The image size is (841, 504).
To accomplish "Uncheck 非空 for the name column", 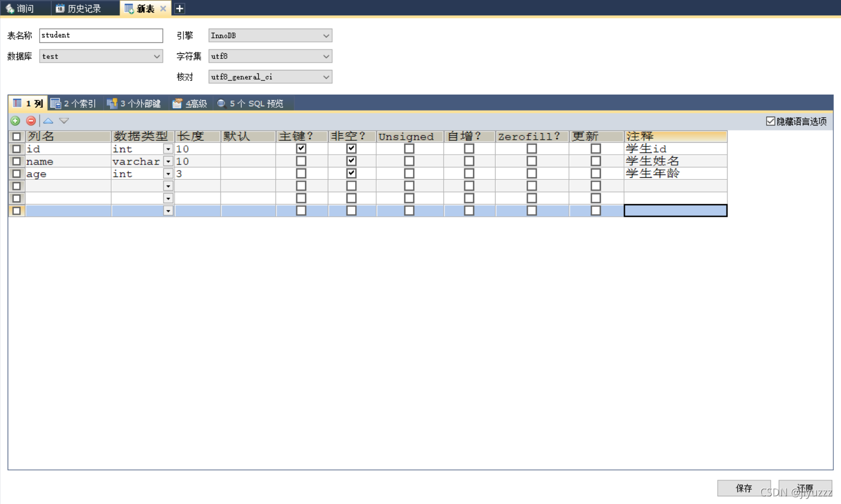I will tap(351, 161).
